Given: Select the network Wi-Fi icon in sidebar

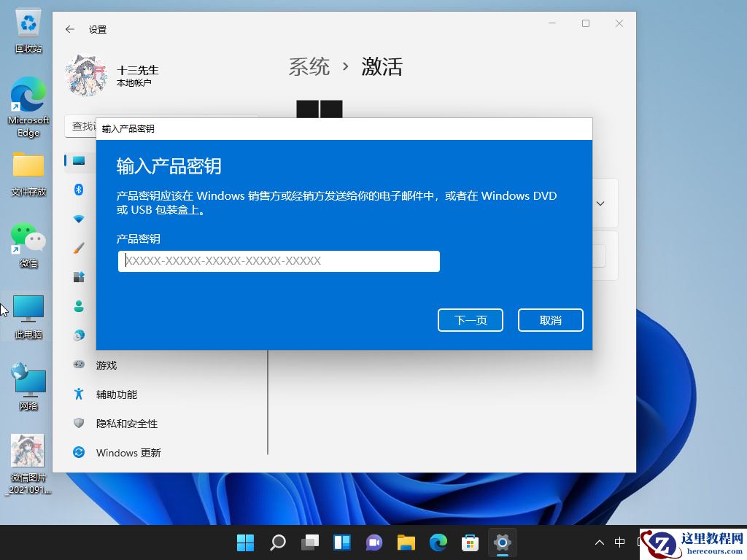Looking at the screenshot, I should coord(78,219).
